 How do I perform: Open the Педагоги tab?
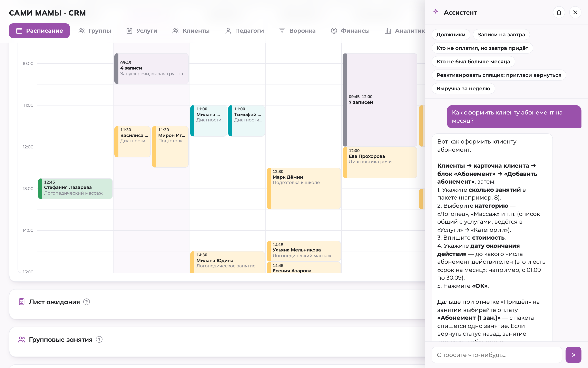coord(244,31)
